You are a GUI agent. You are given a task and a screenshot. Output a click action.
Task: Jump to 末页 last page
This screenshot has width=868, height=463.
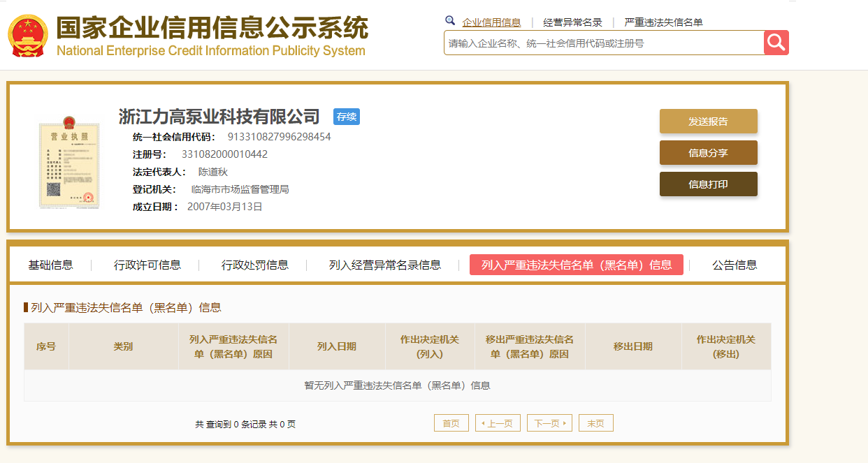pos(596,423)
